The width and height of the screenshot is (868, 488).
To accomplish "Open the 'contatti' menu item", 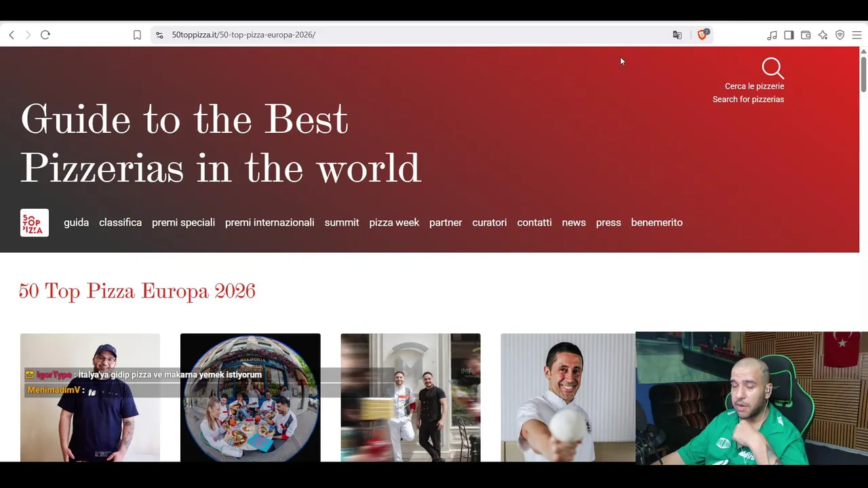I will [534, 222].
